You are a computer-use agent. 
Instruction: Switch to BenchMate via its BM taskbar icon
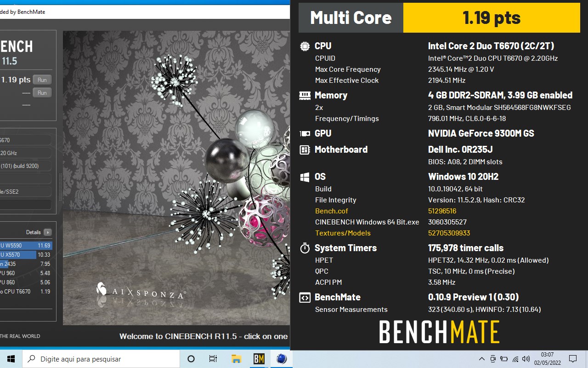coord(259,359)
